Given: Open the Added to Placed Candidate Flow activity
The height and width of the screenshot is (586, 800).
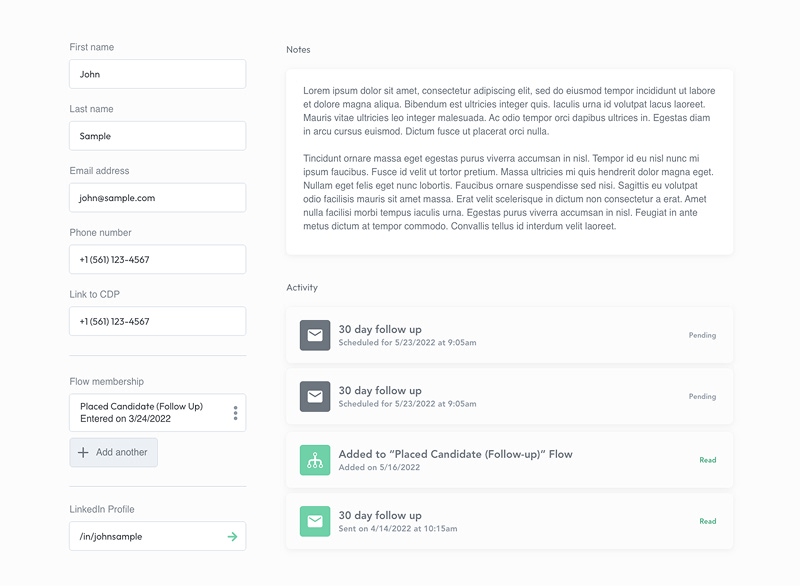Looking at the screenshot, I should pyautogui.click(x=509, y=460).
